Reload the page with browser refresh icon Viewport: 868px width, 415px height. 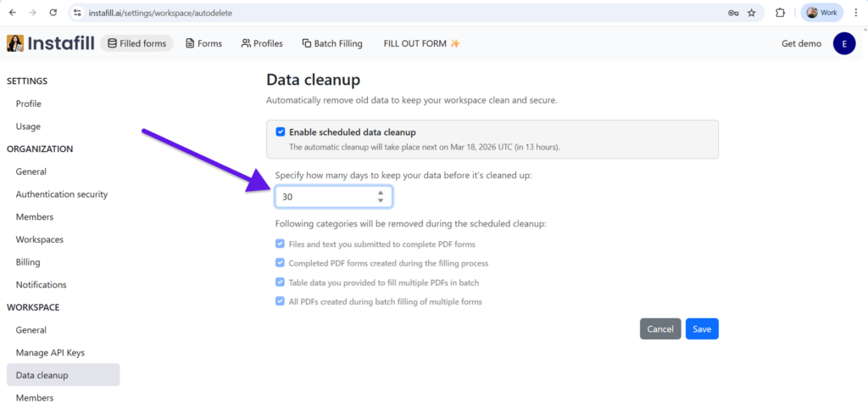click(x=53, y=13)
